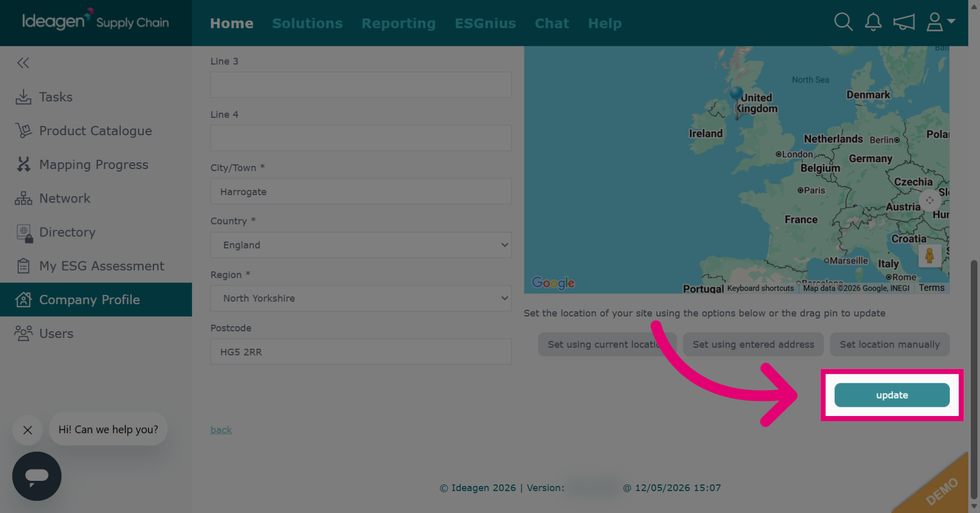Open notifications bell icon
980x513 pixels.
point(873,22)
